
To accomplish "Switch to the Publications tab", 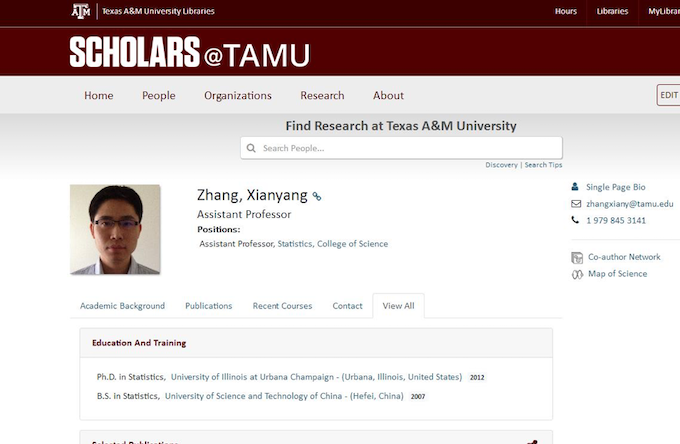I will pyautogui.click(x=208, y=306).
